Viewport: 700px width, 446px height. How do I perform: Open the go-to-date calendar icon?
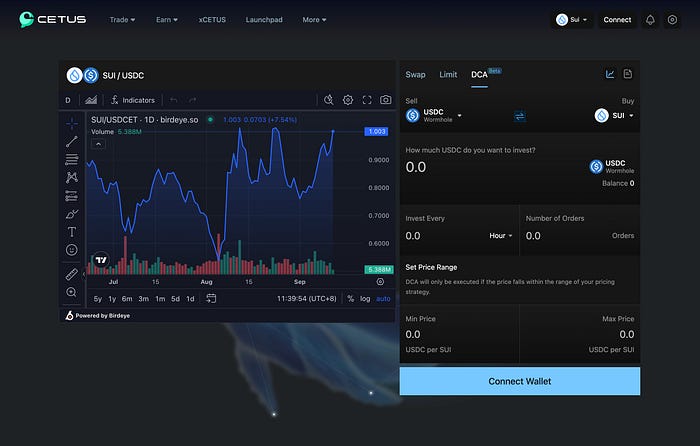point(211,298)
